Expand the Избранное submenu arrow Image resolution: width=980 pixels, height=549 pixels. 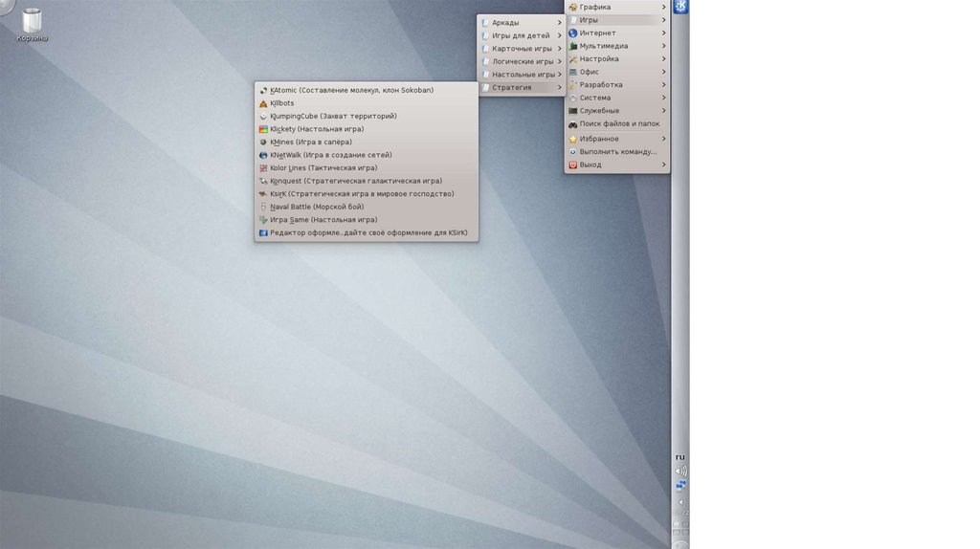tap(663, 139)
